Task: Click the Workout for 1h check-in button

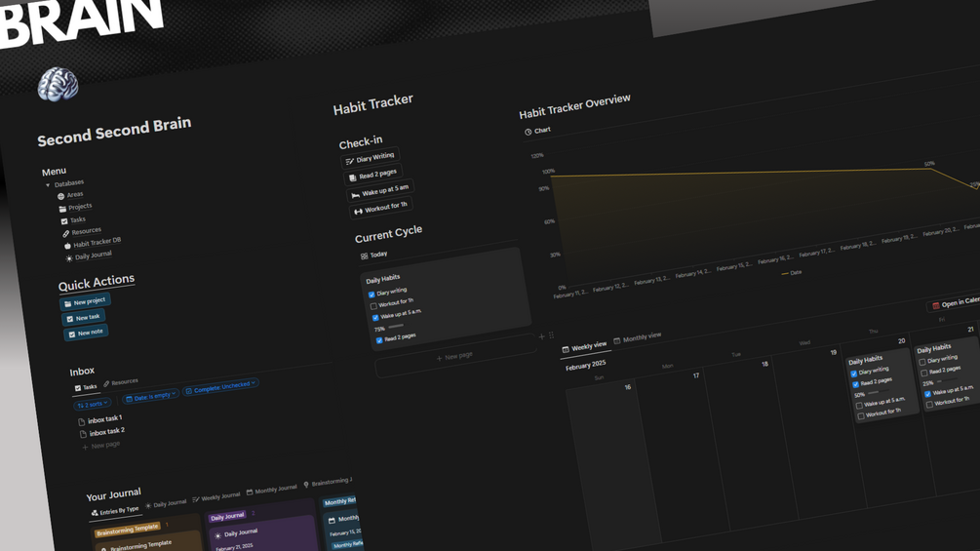Action: click(380, 208)
